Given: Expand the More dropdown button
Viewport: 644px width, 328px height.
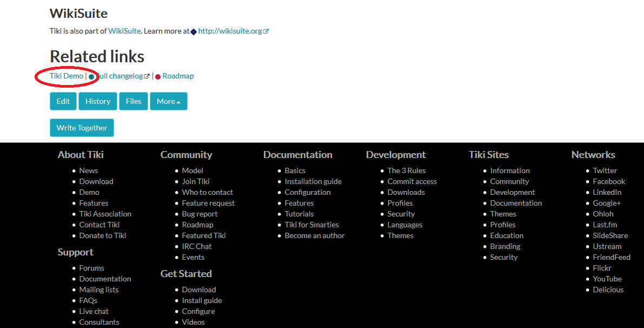Looking at the screenshot, I should [169, 101].
